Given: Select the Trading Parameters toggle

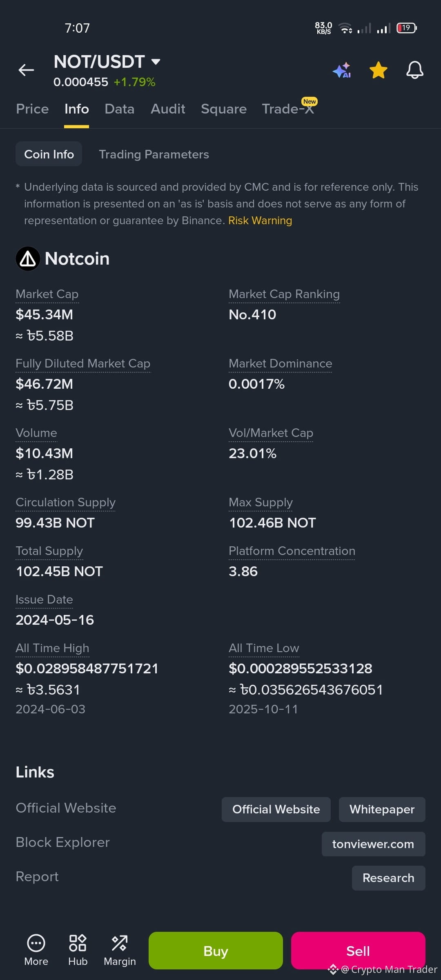Looking at the screenshot, I should (x=154, y=154).
